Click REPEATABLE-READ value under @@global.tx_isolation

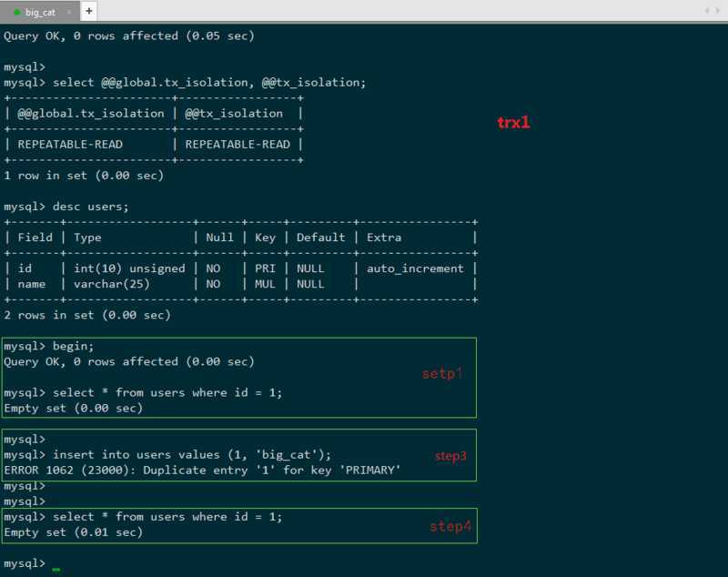tap(70, 145)
